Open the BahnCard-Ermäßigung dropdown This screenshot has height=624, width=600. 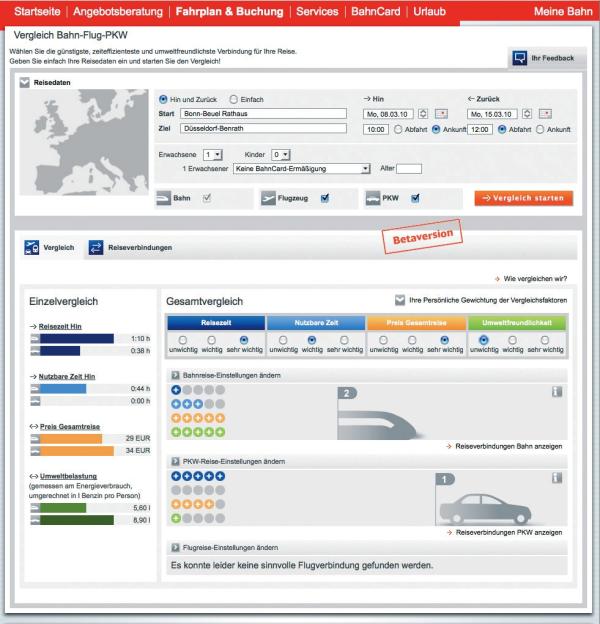point(302,169)
